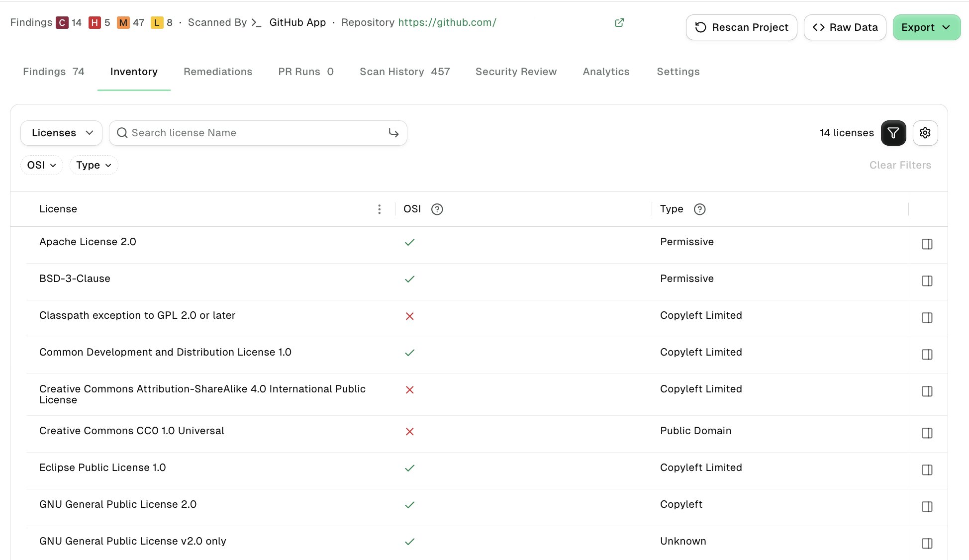Open side panel for Apache License 2.0
The height and width of the screenshot is (560, 969).
tap(927, 244)
